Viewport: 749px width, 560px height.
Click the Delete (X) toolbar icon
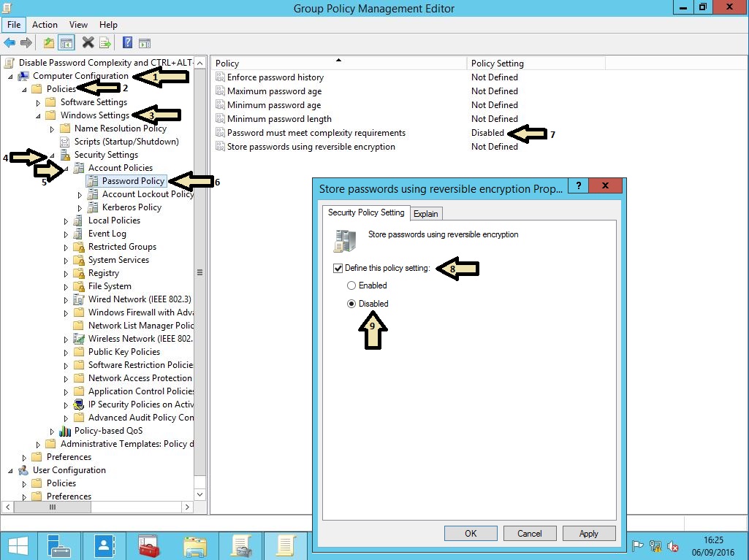[x=87, y=42]
